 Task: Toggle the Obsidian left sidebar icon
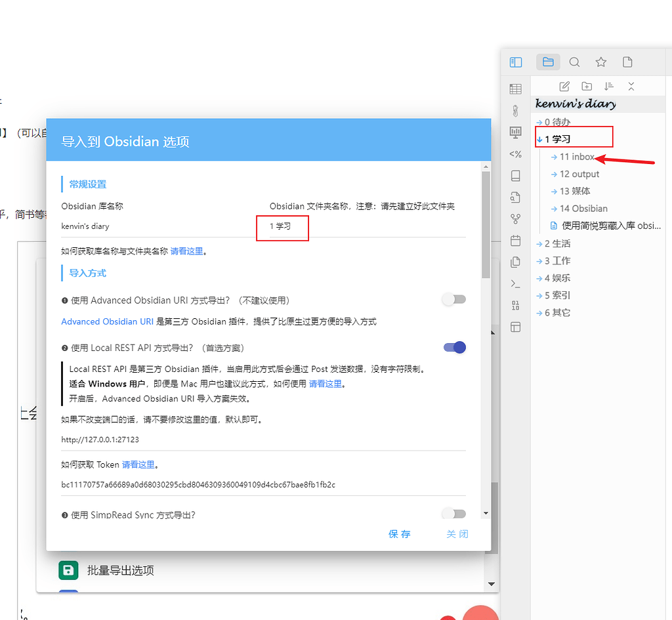point(516,62)
